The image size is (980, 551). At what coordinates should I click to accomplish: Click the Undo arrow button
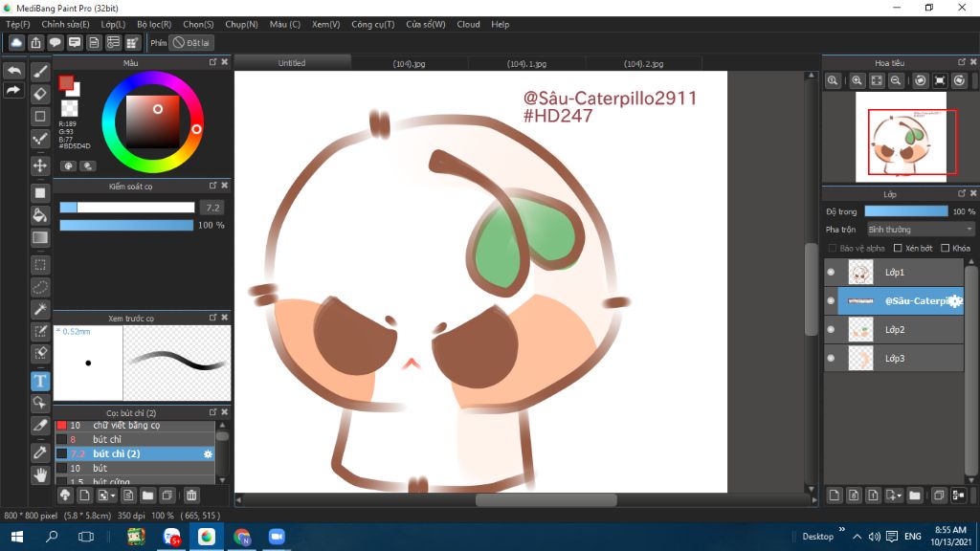(x=13, y=71)
